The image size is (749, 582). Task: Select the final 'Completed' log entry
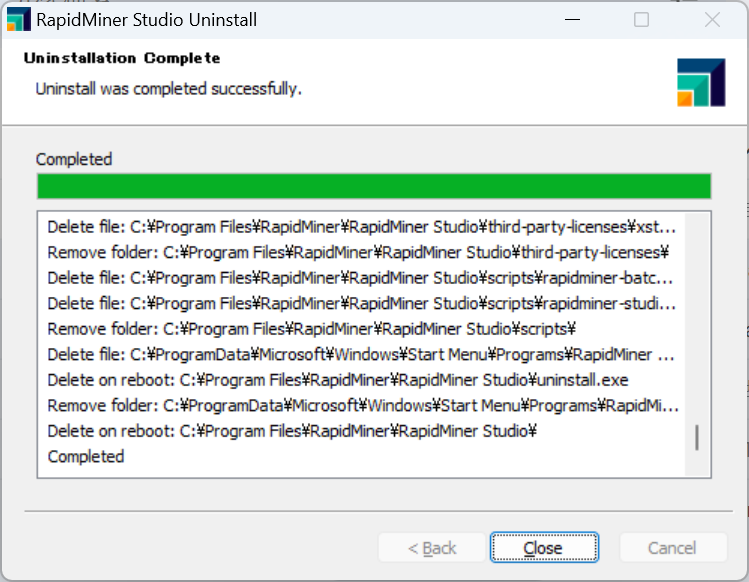tap(86, 456)
